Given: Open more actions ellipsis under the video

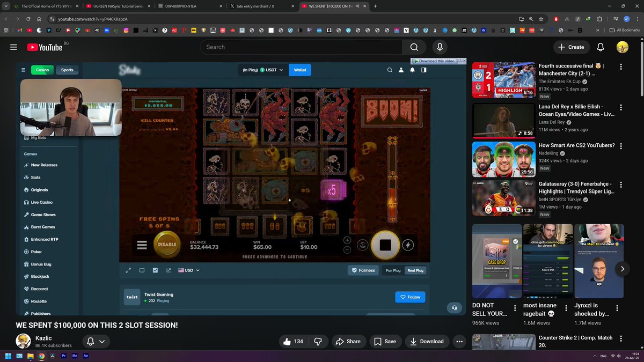Looking at the screenshot, I should click(459, 341).
